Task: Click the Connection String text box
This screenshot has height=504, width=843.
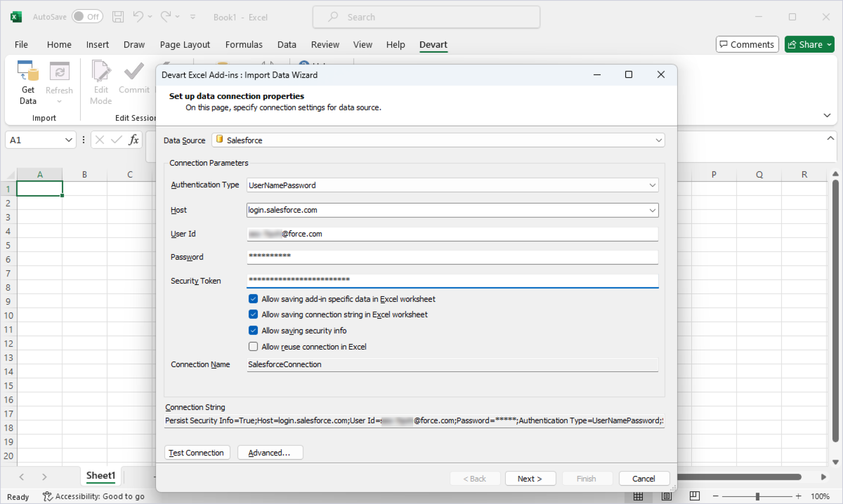Action: [x=414, y=421]
